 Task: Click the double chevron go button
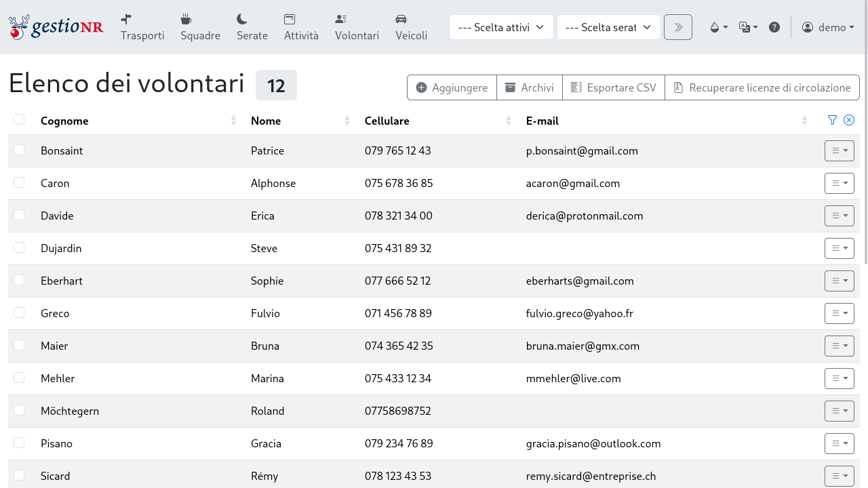coord(678,27)
